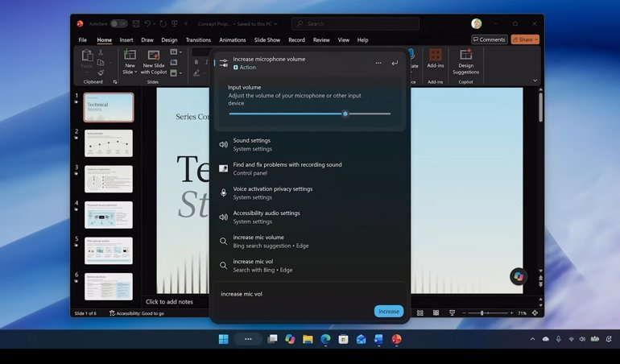
Task: Open the slide Section dropdown
Action: 176,72
